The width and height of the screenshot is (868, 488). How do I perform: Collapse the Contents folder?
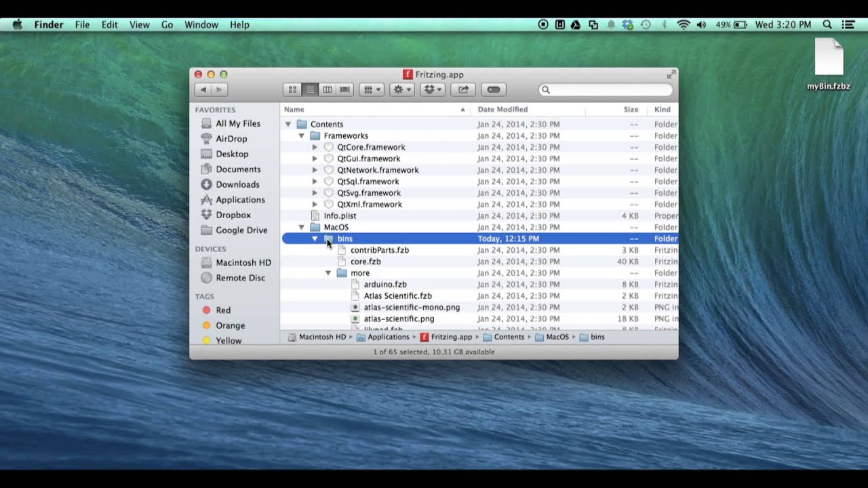click(x=288, y=124)
